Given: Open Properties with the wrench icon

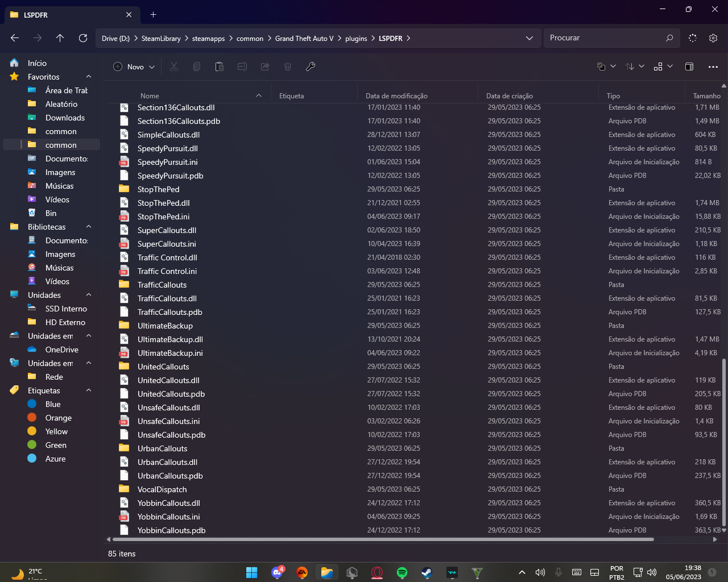Looking at the screenshot, I should tap(311, 66).
